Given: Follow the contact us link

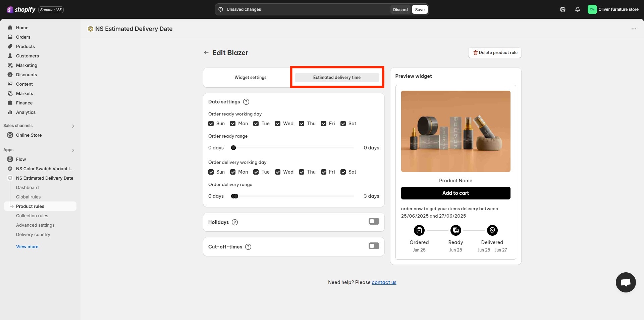Looking at the screenshot, I should click(x=384, y=282).
